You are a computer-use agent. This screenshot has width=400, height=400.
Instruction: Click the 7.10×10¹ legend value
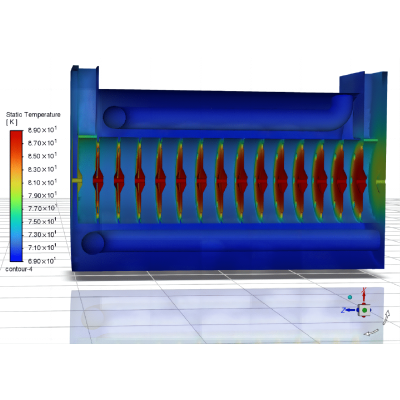point(42,248)
